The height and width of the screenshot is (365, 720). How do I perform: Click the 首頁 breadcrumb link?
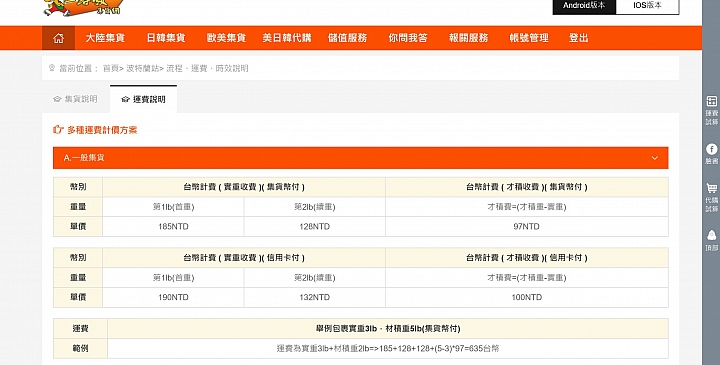point(111,68)
